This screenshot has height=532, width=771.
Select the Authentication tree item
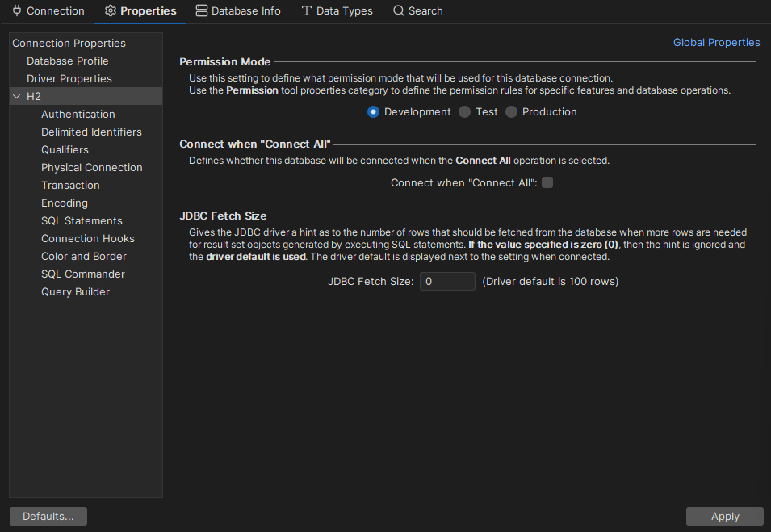[78, 114]
